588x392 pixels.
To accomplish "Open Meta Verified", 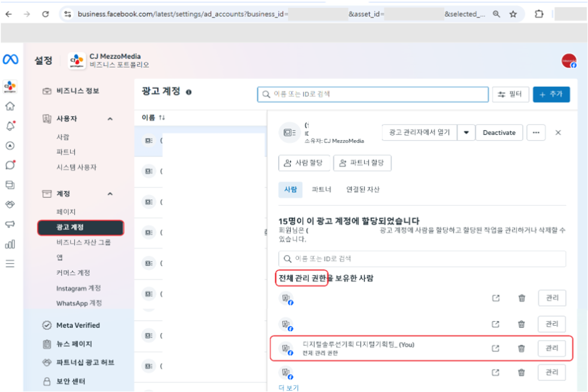I will click(x=71, y=325).
